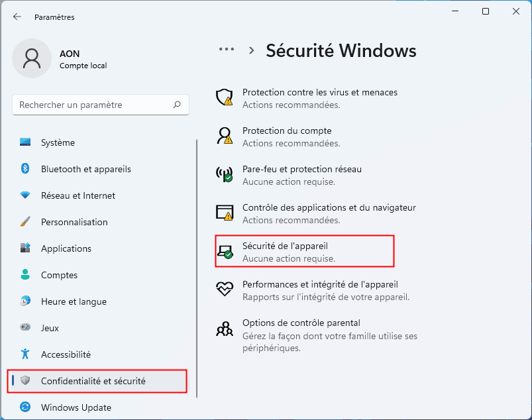The image size is (532, 420).
Task: Click the AON local account profile picture
Action: [x=31, y=58]
